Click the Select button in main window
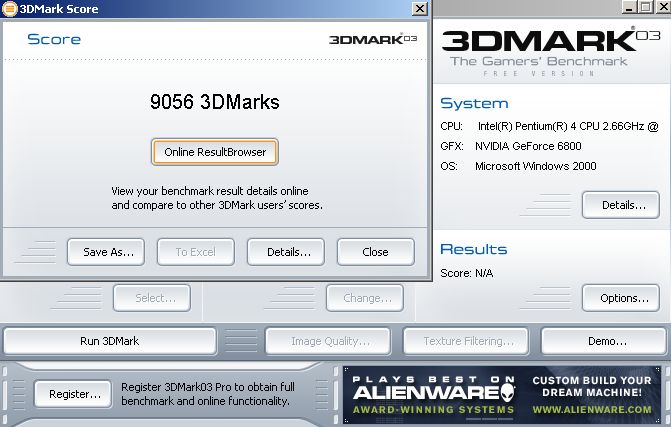Screen dimensions: 671x427 (152, 298)
